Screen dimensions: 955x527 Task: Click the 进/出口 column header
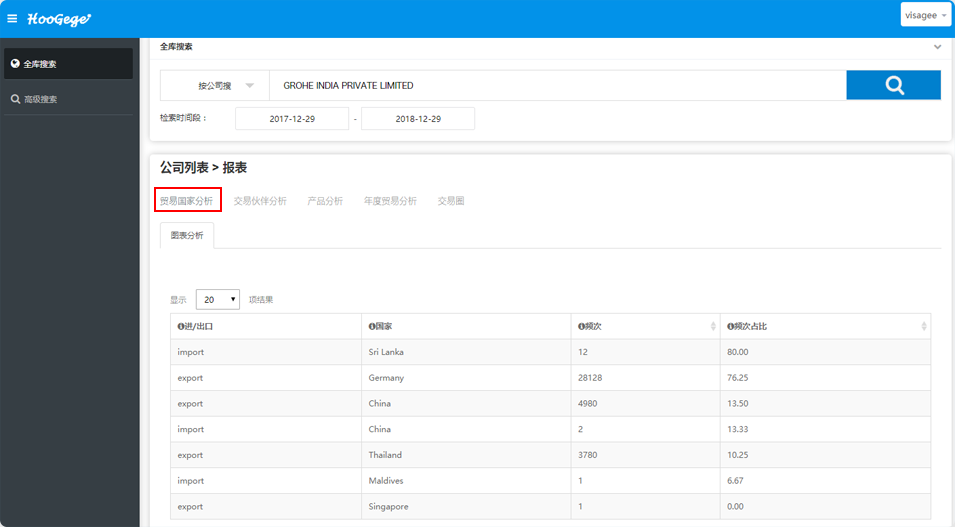266,327
